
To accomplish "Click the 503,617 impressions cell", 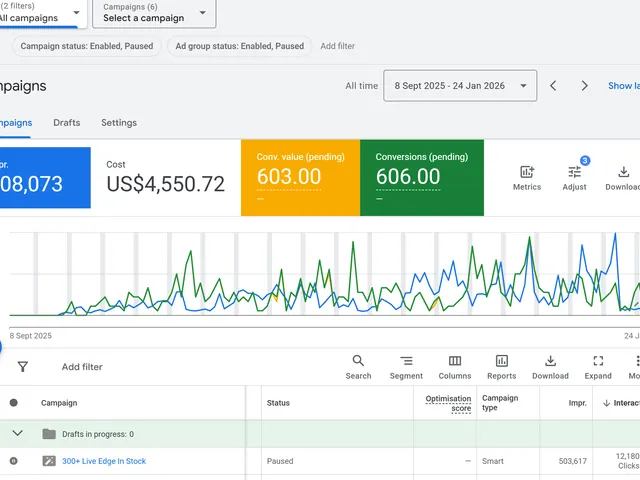I will (572, 461).
